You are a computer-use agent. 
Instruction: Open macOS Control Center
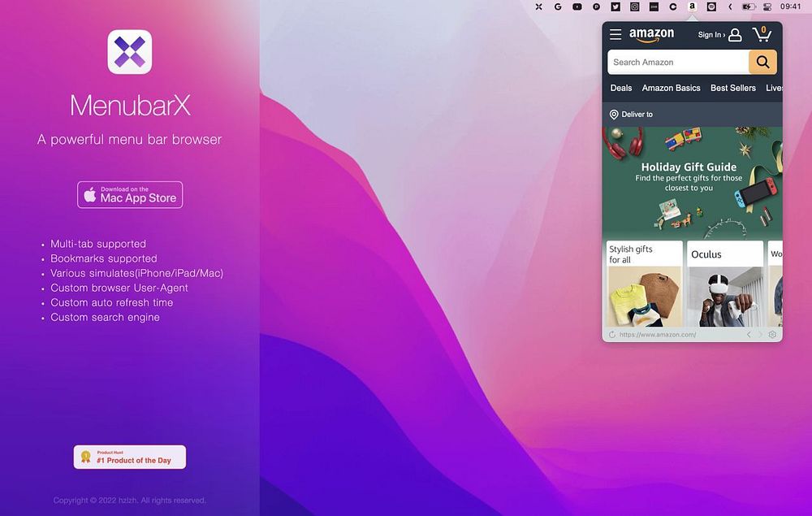click(x=767, y=7)
